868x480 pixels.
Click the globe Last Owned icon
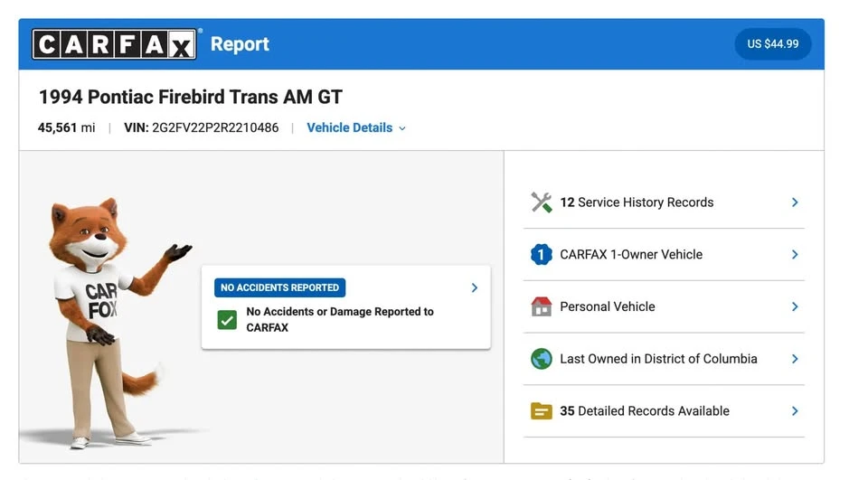coord(541,359)
